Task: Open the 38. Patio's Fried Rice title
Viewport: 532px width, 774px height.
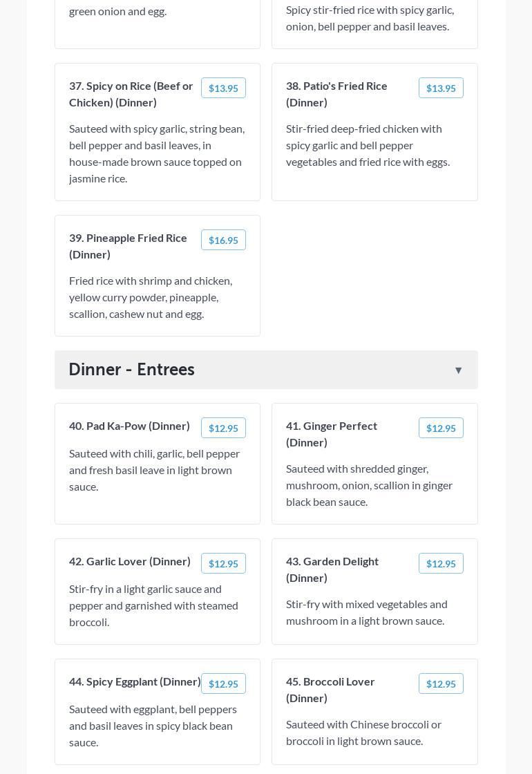Action: click(336, 94)
